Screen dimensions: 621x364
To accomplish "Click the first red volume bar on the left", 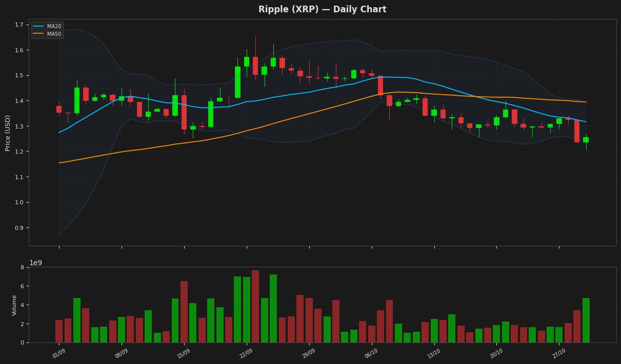I will click(59, 331).
